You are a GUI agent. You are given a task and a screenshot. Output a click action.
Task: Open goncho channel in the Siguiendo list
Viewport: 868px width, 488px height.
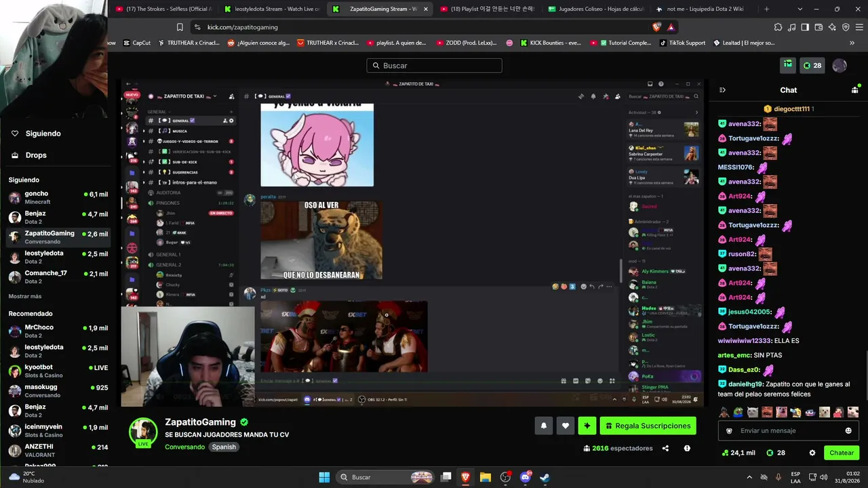tap(58, 197)
